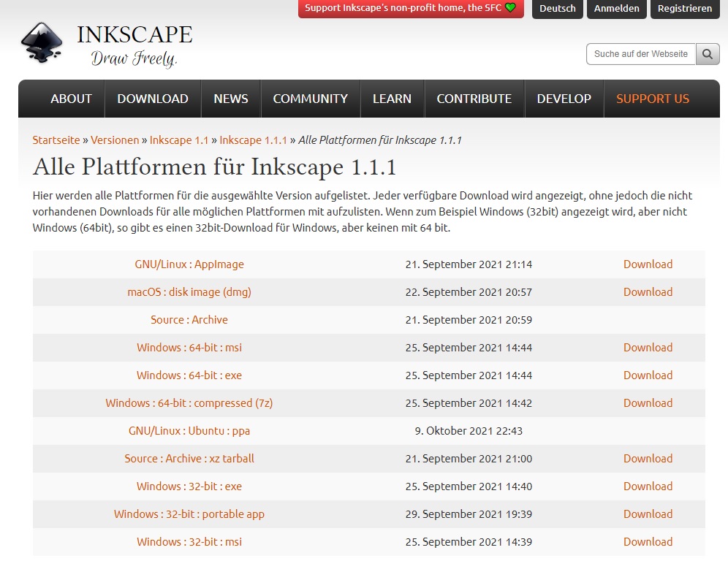Open the Windows : 32-bit : exe link
The height and width of the screenshot is (561, 728).
[x=189, y=486]
